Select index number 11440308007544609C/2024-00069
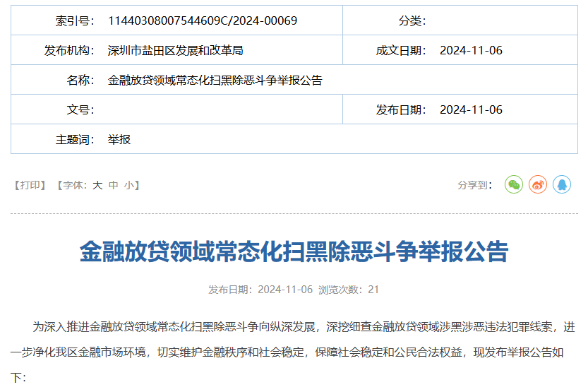Image resolution: width=588 pixels, height=392 pixels. pos(203,20)
